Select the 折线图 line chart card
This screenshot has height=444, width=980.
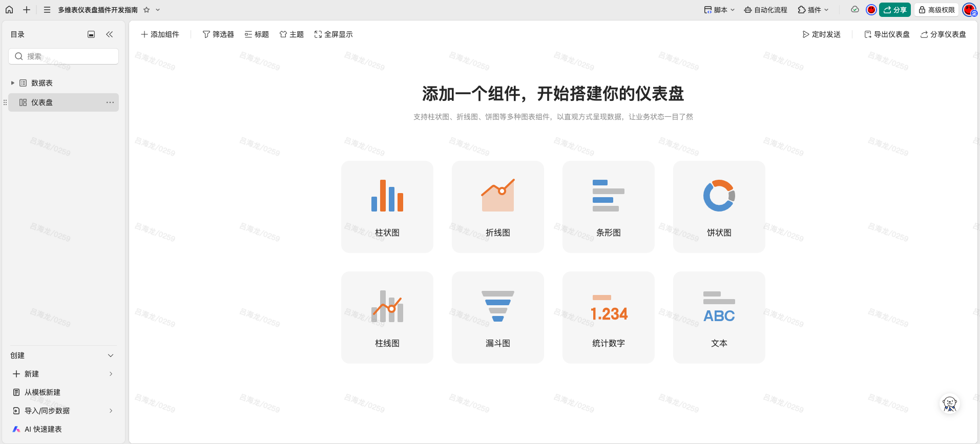(x=497, y=206)
